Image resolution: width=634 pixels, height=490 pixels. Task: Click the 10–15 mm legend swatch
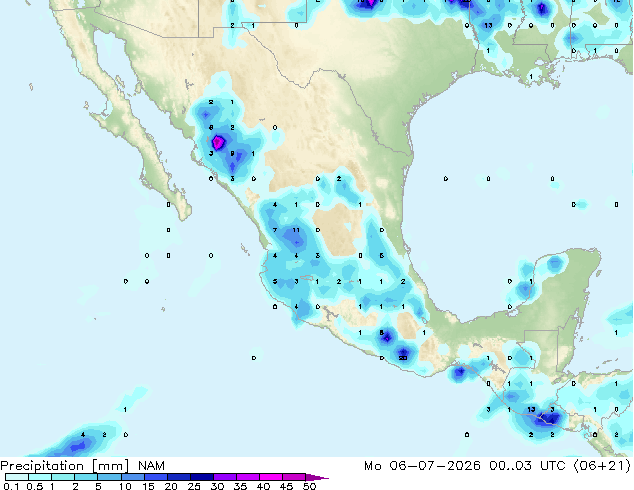coord(132,477)
